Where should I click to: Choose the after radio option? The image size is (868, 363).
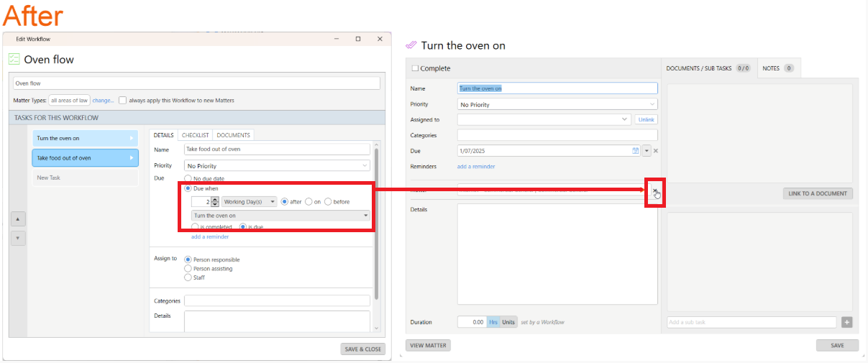click(284, 202)
